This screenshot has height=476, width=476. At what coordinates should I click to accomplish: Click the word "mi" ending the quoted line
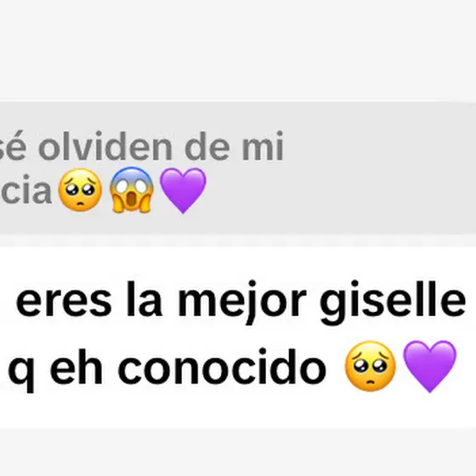(x=263, y=146)
